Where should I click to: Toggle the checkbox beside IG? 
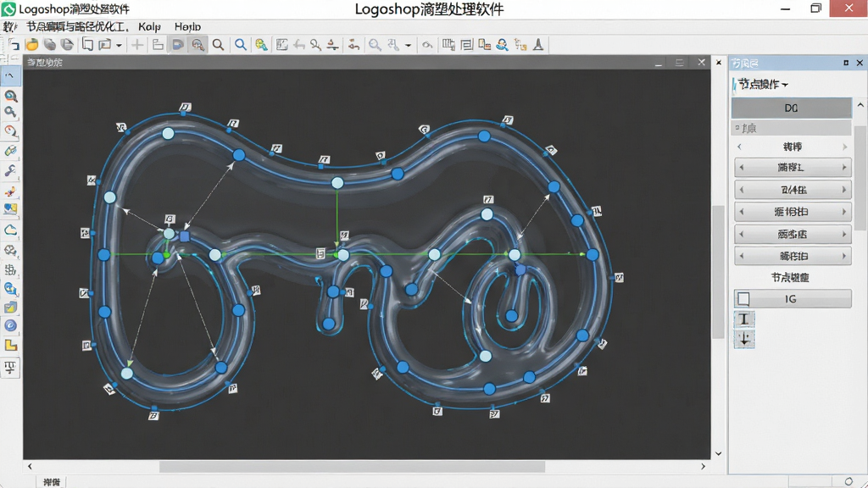743,299
